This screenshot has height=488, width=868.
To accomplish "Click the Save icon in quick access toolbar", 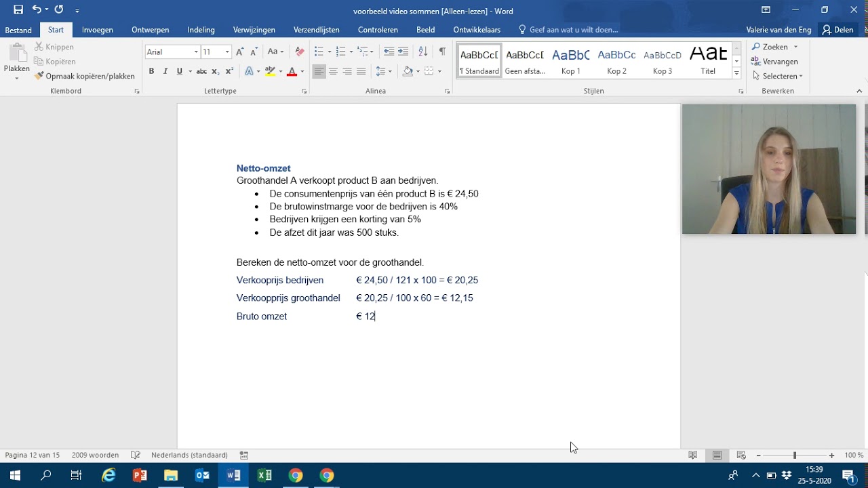I will pyautogui.click(x=18, y=9).
